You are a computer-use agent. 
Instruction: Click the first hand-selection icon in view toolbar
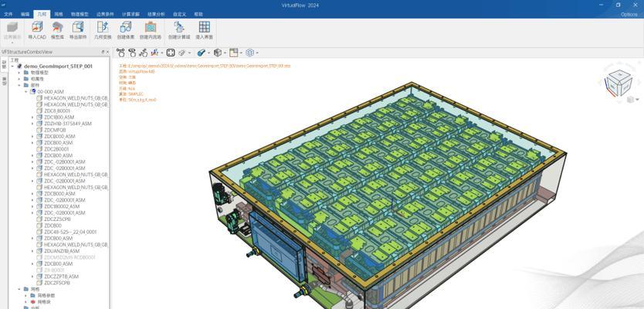pos(120,53)
